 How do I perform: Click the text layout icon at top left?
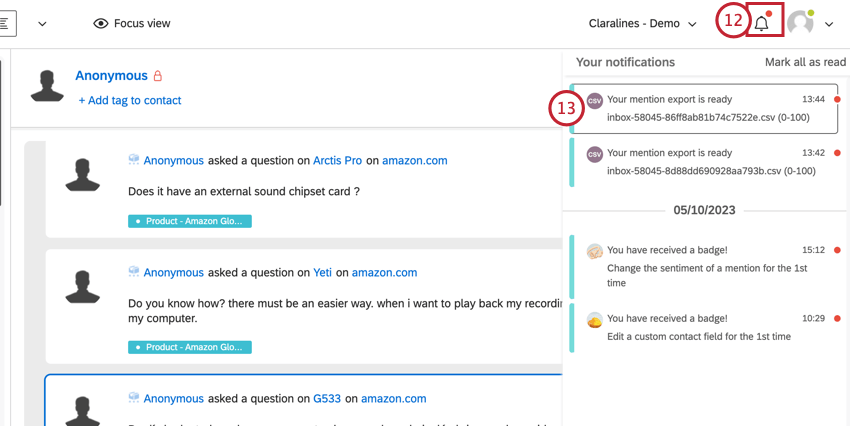[5, 24]
